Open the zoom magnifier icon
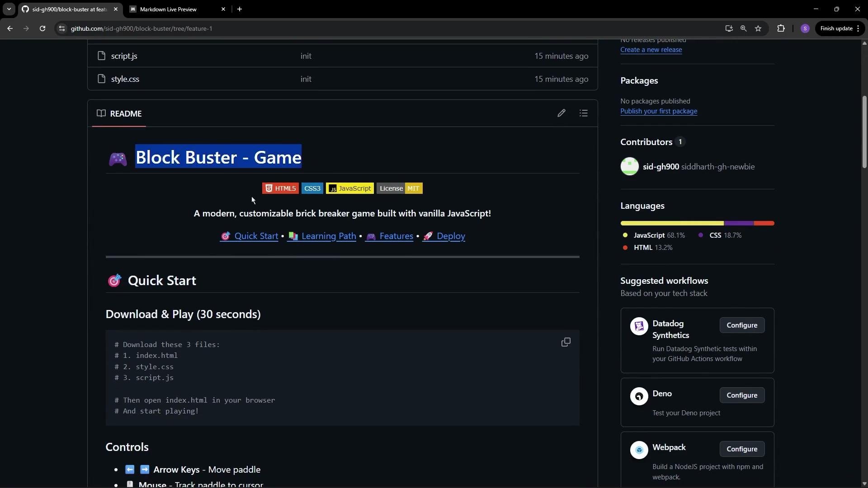 pyautogui.click(x=743, y=28)
